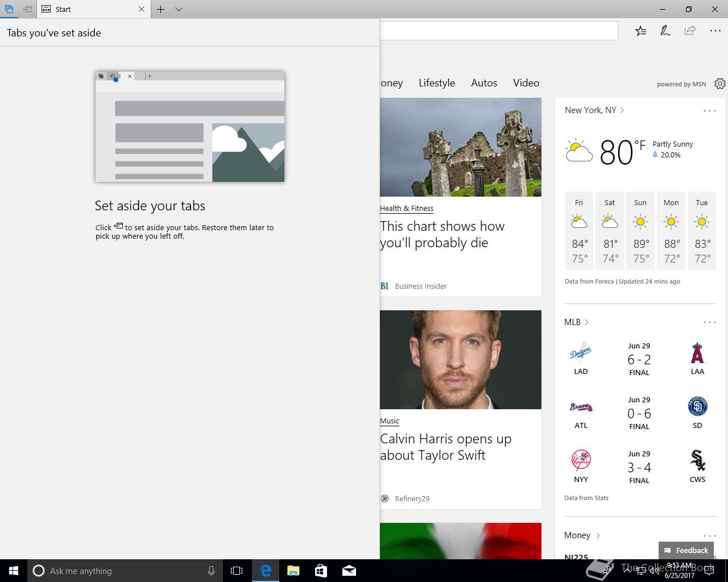Open the Favorites hub star icon
Image resolution: width=728 pixels, height=582 pixels.
point(640,31)
